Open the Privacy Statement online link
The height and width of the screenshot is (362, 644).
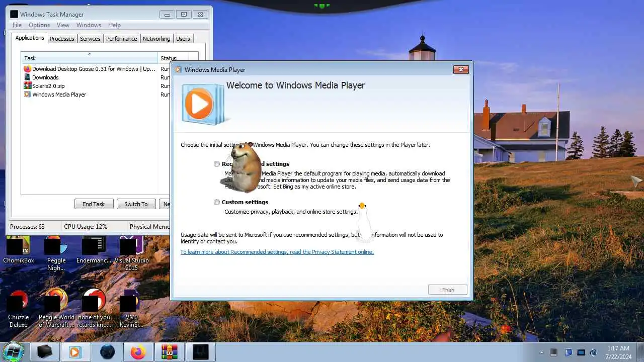277,252
